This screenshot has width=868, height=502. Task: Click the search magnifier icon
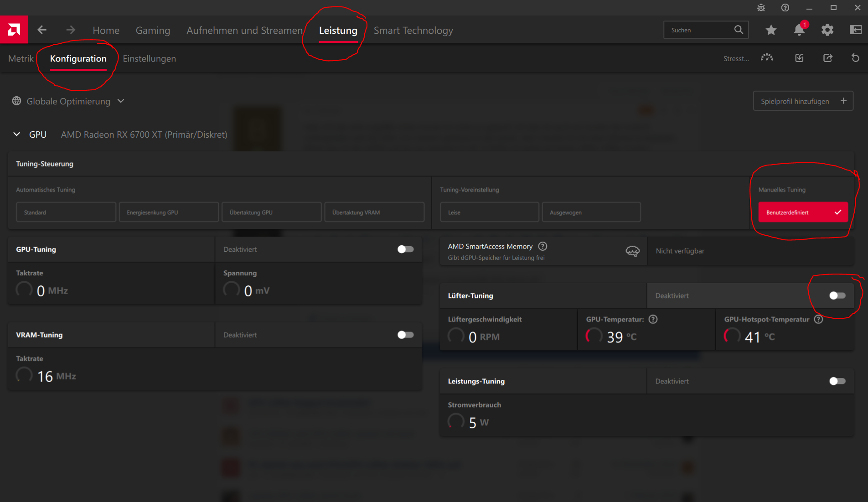(x=739, y=30)
